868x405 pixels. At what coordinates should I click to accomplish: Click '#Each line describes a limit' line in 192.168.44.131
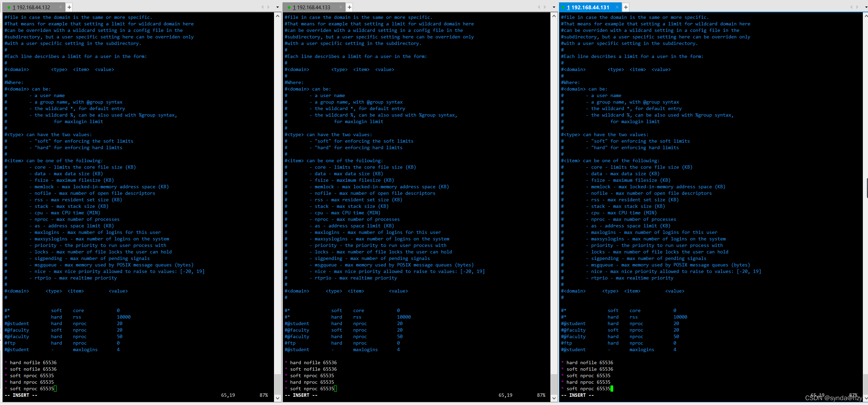click(x=632, y=56)
